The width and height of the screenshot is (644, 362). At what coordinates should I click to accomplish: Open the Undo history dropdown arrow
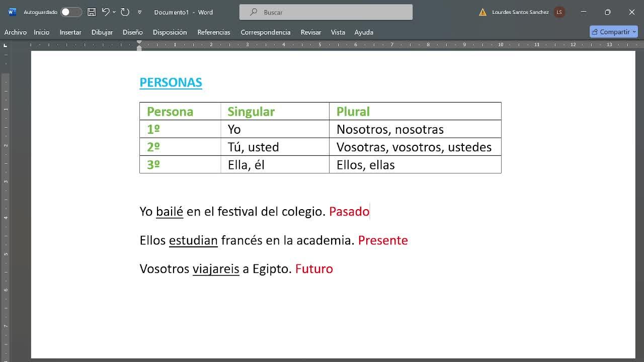(114, 12)
